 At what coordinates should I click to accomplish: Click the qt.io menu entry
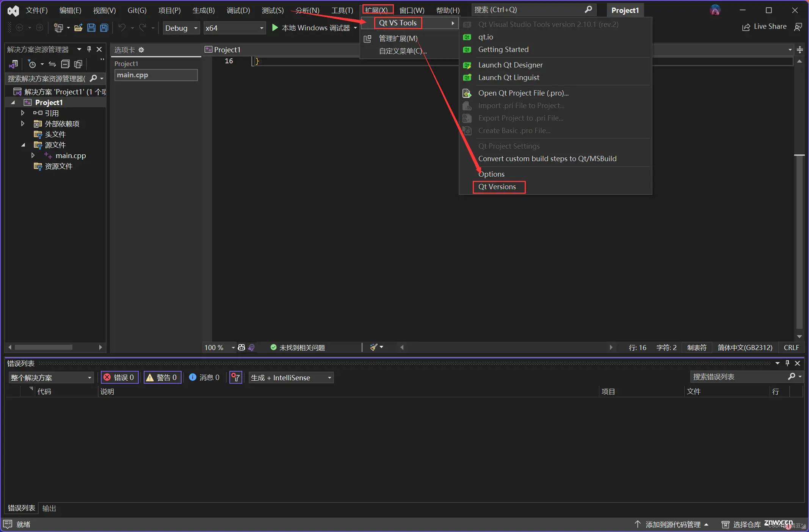pyautogui.click(x=486, y=37)
